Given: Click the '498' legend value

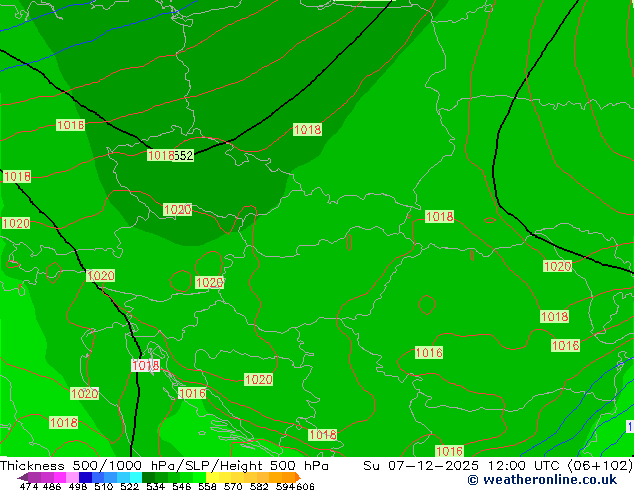Looking at the screenshot, I should [78, 486].
